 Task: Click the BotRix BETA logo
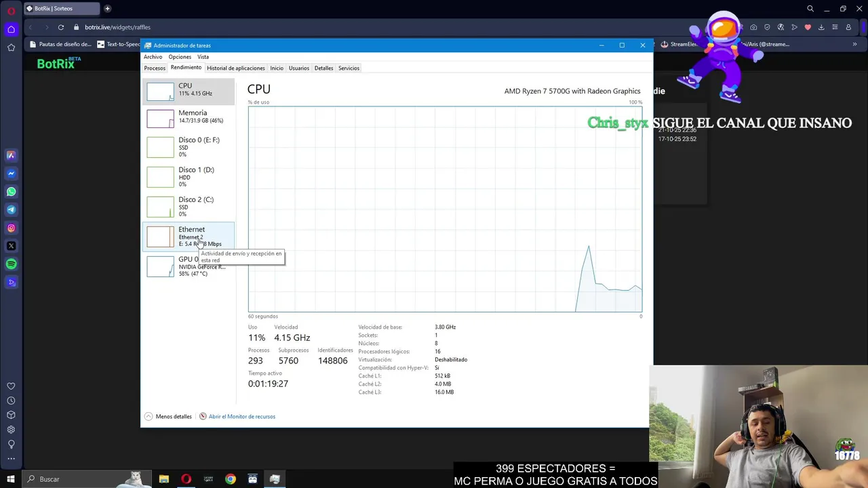(x=59, y=63)
